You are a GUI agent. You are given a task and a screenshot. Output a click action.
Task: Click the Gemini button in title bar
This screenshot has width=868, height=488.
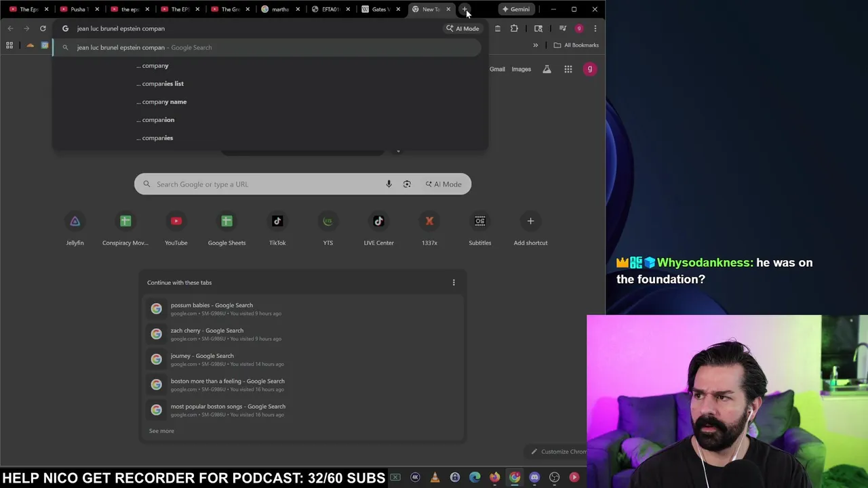point(516,9)
